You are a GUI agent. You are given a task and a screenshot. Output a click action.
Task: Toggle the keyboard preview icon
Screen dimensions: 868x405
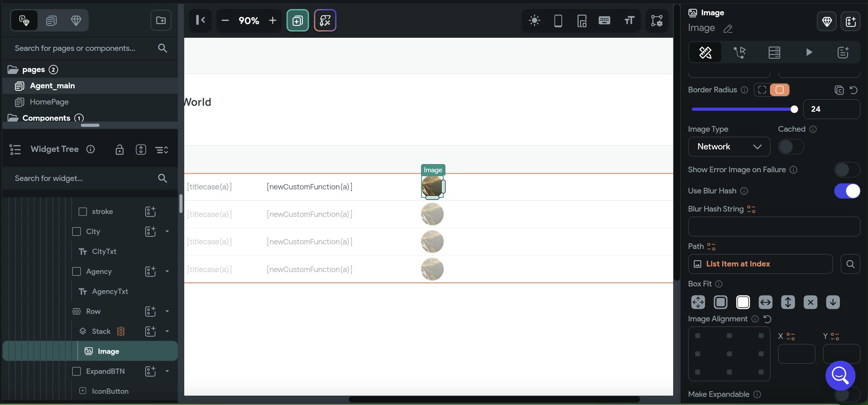tap(604, 21)
